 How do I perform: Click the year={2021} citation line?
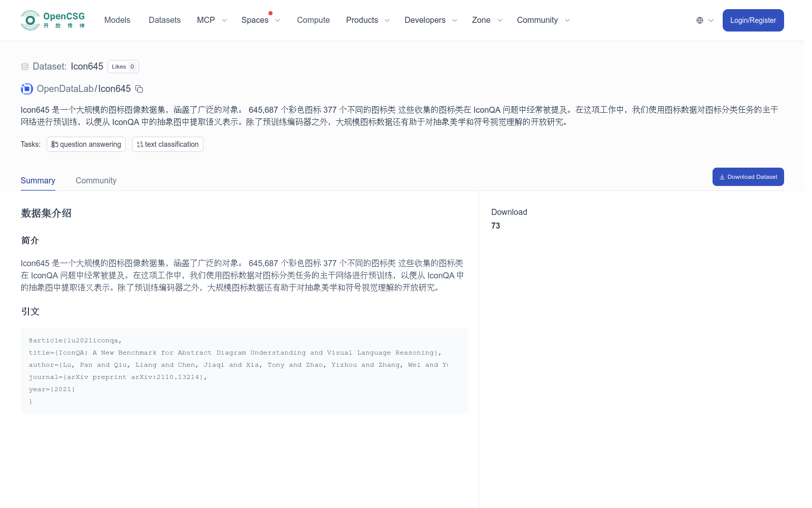coord(52,389)
